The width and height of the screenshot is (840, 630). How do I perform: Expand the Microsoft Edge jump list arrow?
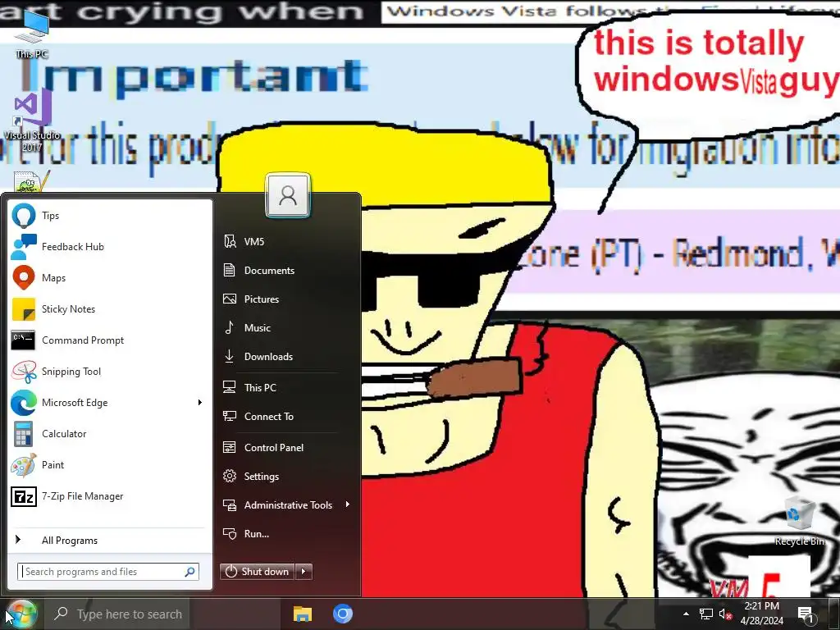coord(200,402)
